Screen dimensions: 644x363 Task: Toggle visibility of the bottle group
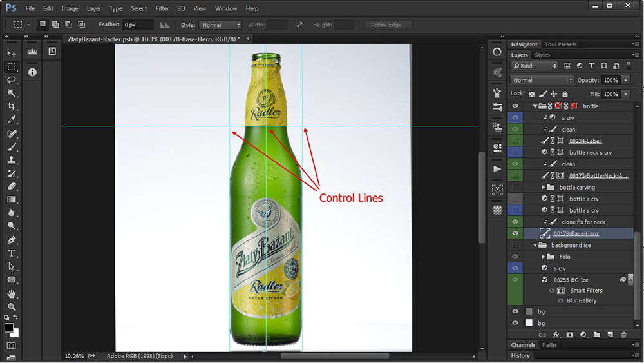coord(515,106)
